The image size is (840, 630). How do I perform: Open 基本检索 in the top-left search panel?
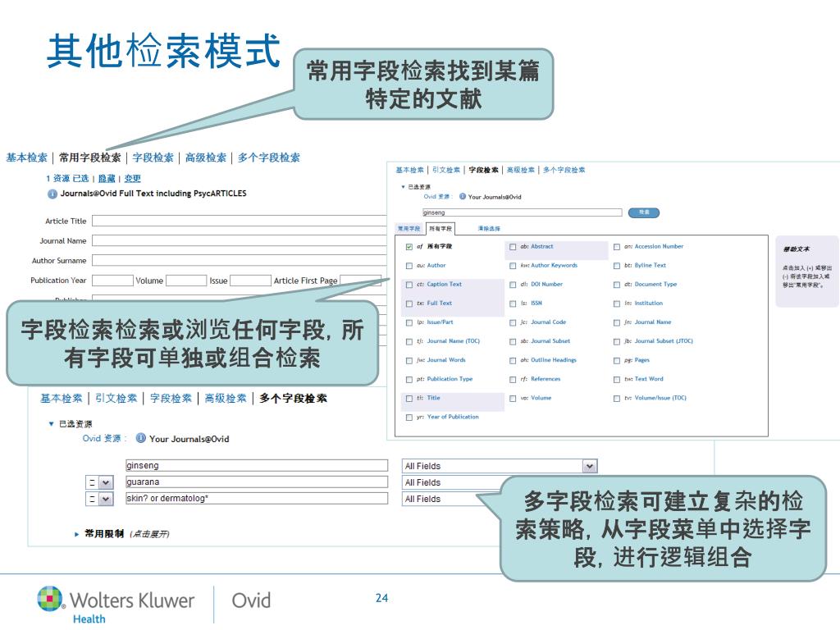(27, 157)
